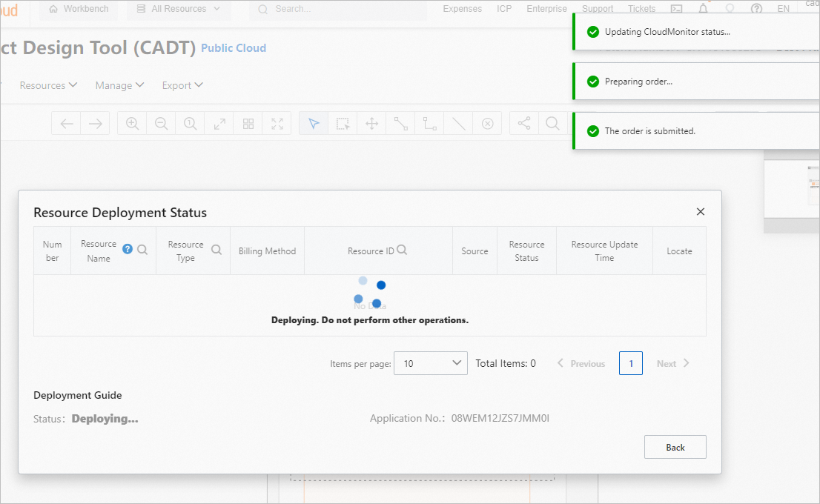Click the share icon in toolbar
The height and width of the screenshot is (504, 820).
[524, 123]
